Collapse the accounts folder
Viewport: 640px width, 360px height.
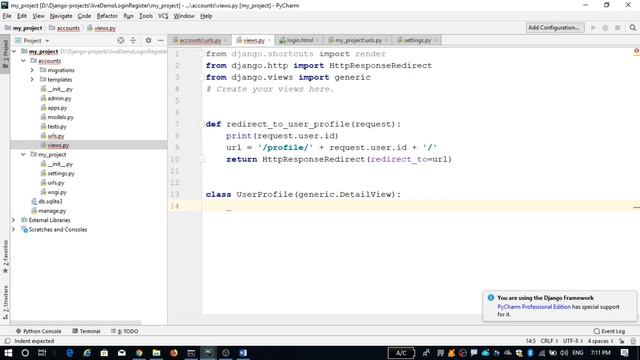pyautogui.click(x=23, y=61)
